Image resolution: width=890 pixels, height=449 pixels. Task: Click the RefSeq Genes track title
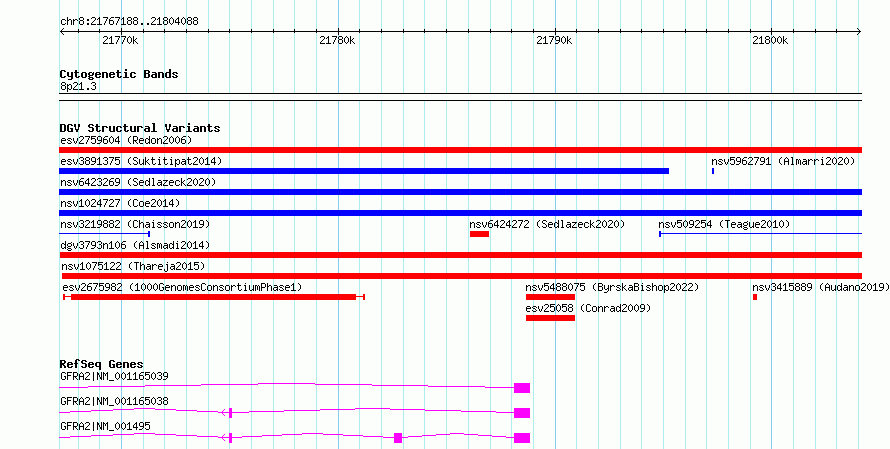coord(102,364)
